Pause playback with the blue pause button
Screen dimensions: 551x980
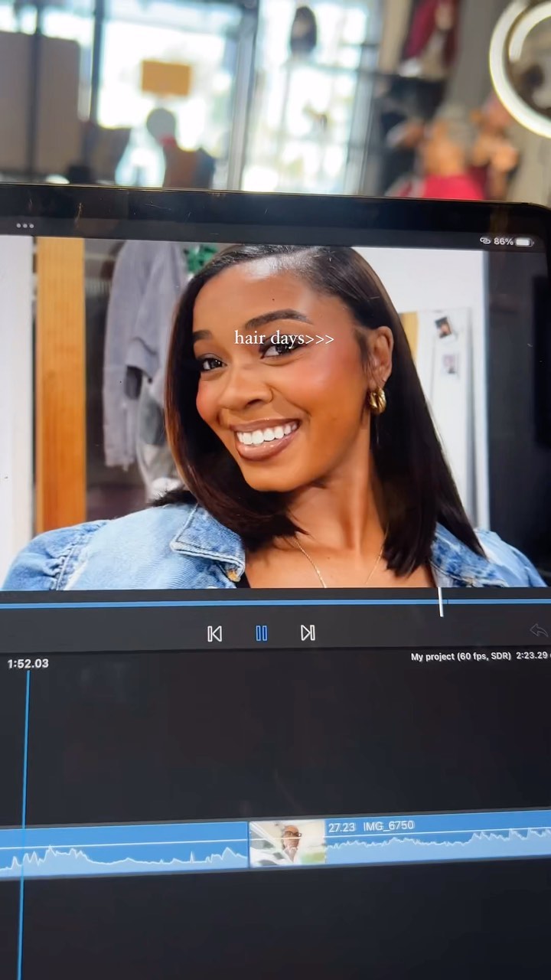262,633
